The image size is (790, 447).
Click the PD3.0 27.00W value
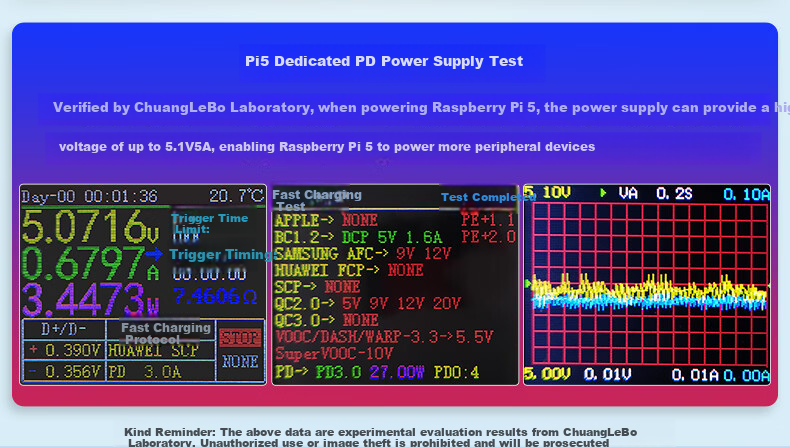pos(370,372)
